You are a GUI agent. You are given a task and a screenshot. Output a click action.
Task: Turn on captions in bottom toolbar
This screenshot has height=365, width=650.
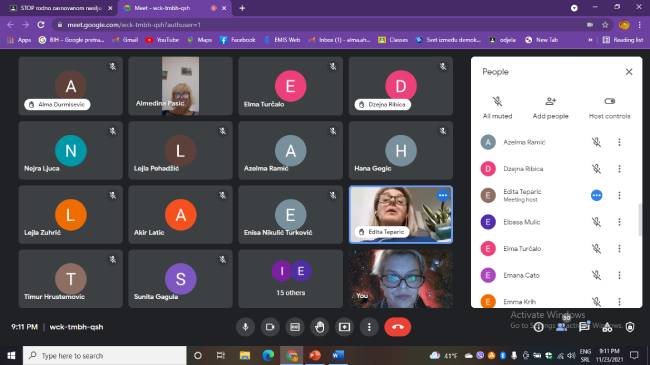(295, 327)
